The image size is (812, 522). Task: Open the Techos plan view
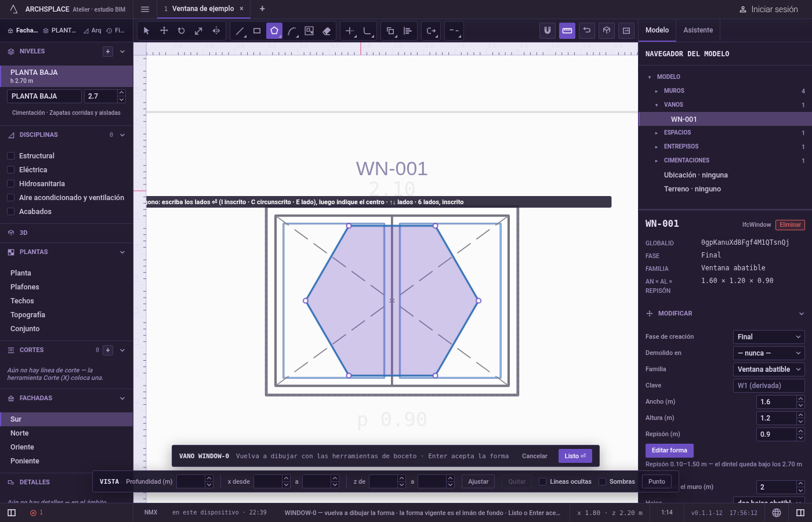coord(67,301)
